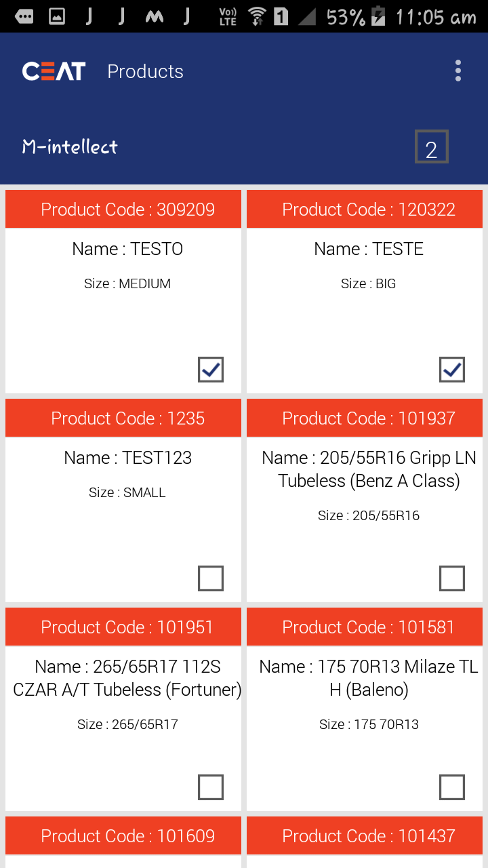488x868 pixels.
Task: Tap the battery status icon
Action: coord(378,16)
